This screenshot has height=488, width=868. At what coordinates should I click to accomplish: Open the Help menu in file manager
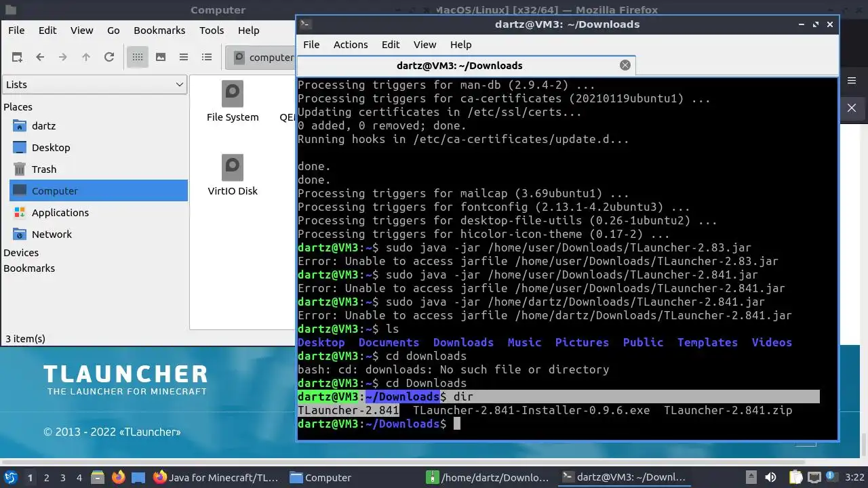248,30
